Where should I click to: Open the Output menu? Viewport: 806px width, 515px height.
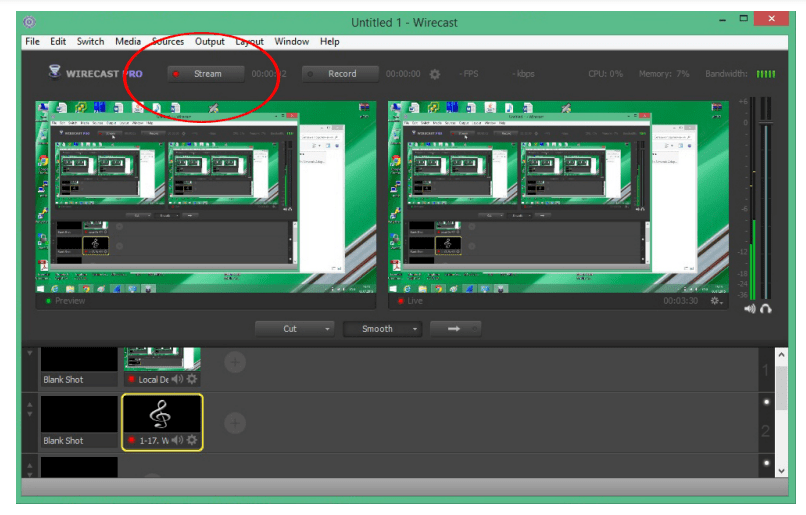[210, 42]
